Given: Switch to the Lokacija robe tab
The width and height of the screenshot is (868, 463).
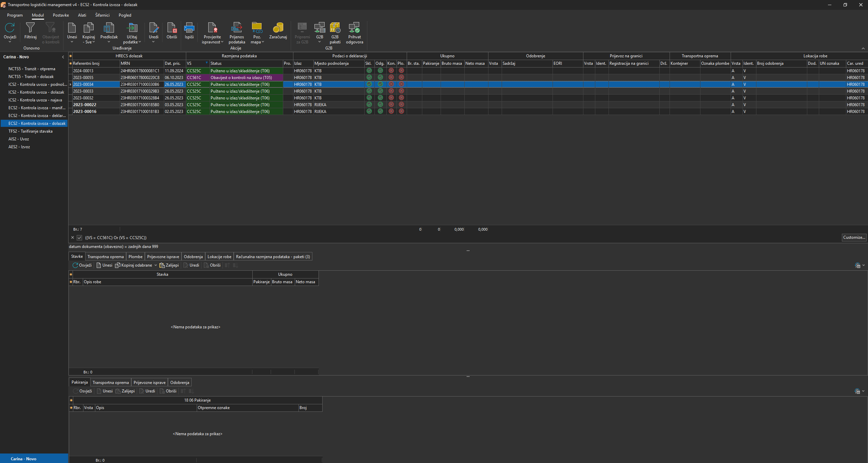Looking at the screenshot, I should (219, 257).
